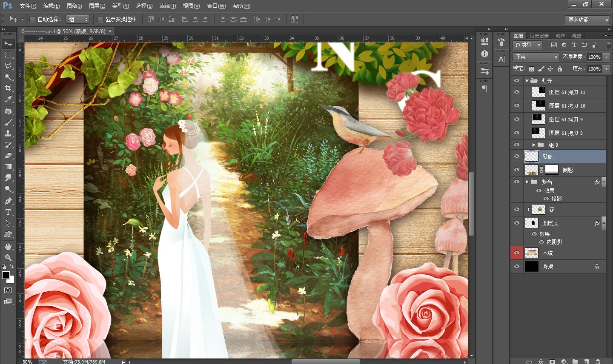Select the Dodge tool
The height and width of the screenshot is (364, 613).
tap(8, 189)
